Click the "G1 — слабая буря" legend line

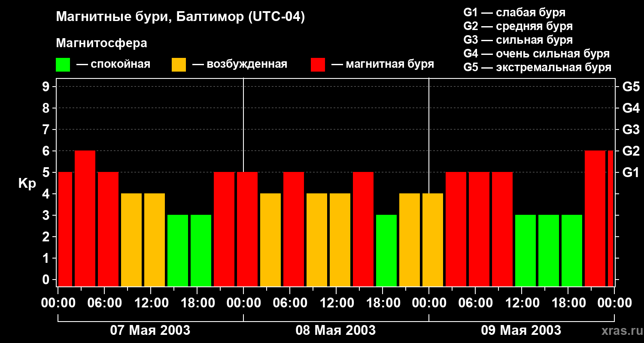pyautogui.click(x=514, y=12)
